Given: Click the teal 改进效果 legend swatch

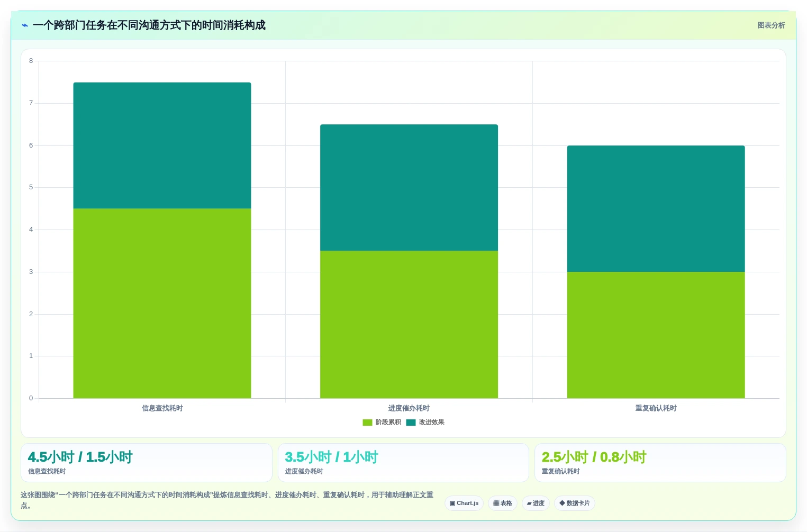Looking at the screenshot, I should (411, 422).
